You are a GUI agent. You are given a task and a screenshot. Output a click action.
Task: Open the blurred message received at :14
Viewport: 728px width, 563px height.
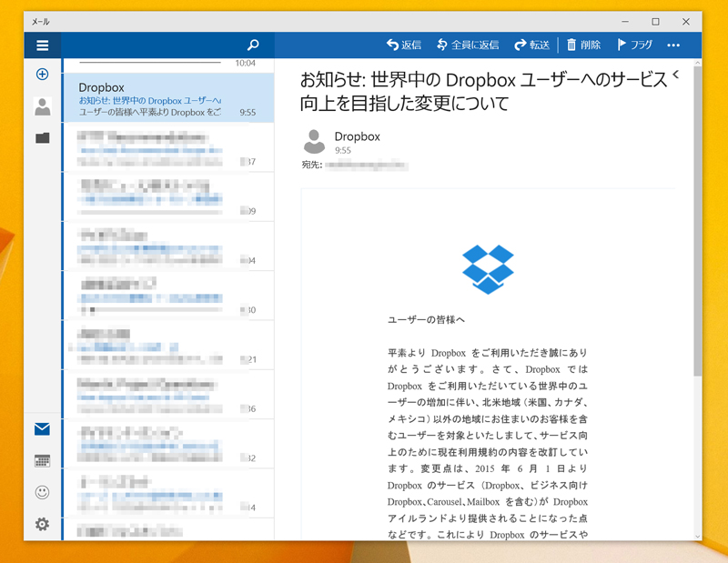[x=168, y=494]
